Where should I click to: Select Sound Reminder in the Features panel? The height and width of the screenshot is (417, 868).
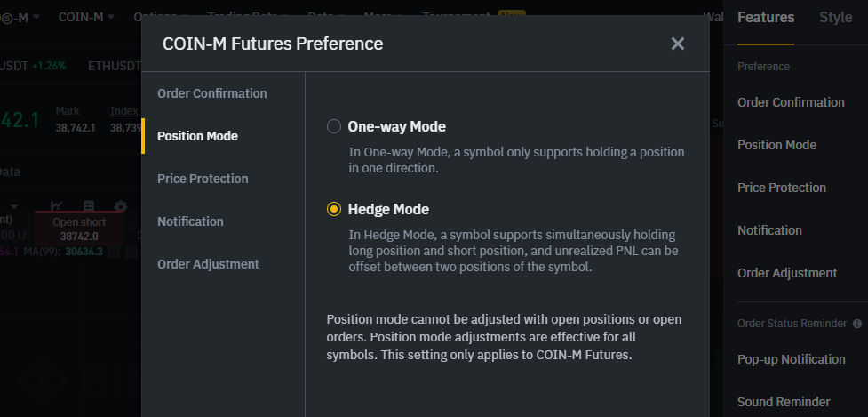[x=784, y=402]
